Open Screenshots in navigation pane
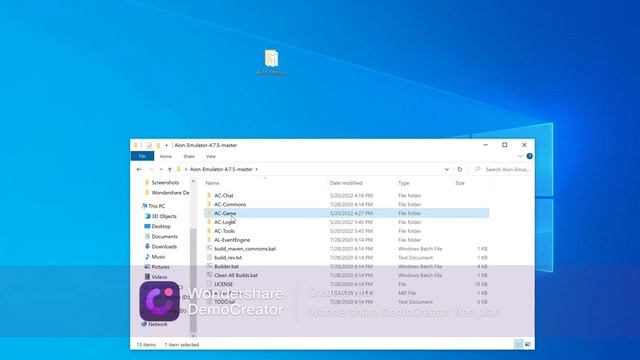640x360 pixels. point(165,182)
